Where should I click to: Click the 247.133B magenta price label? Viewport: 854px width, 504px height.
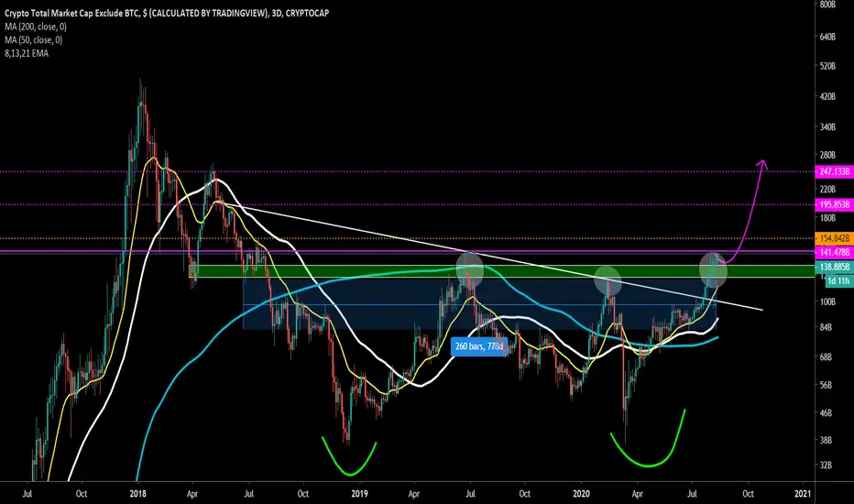pos(834,171)
